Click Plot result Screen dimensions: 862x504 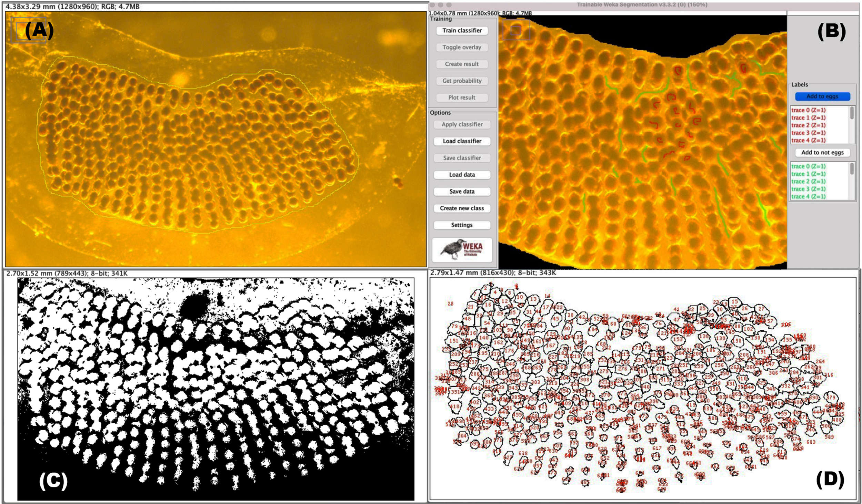462,97
